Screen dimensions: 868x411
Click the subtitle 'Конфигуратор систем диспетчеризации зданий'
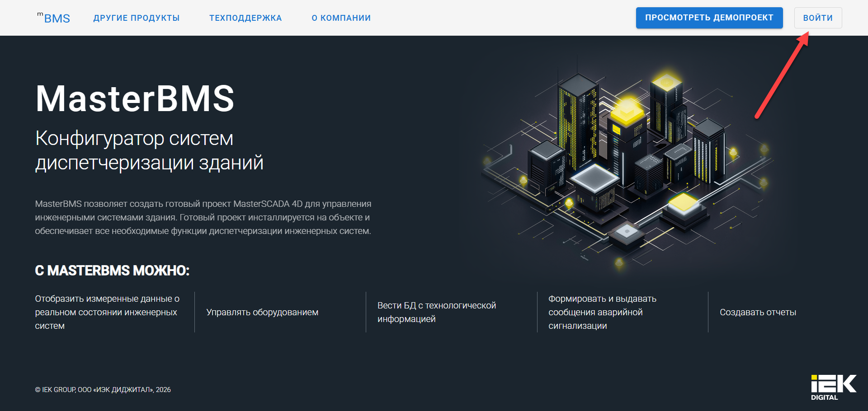[149, 150]
